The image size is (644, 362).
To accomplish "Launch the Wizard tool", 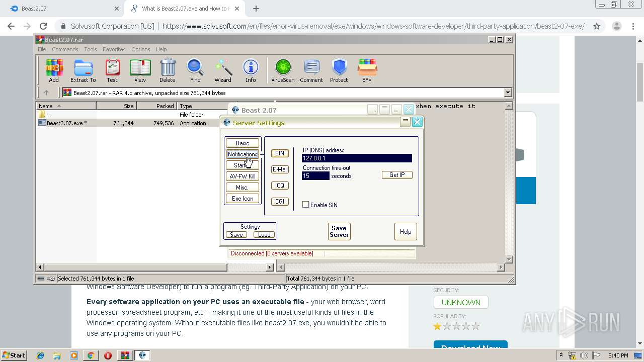I will pyautogui.click(x=223, y=70).
